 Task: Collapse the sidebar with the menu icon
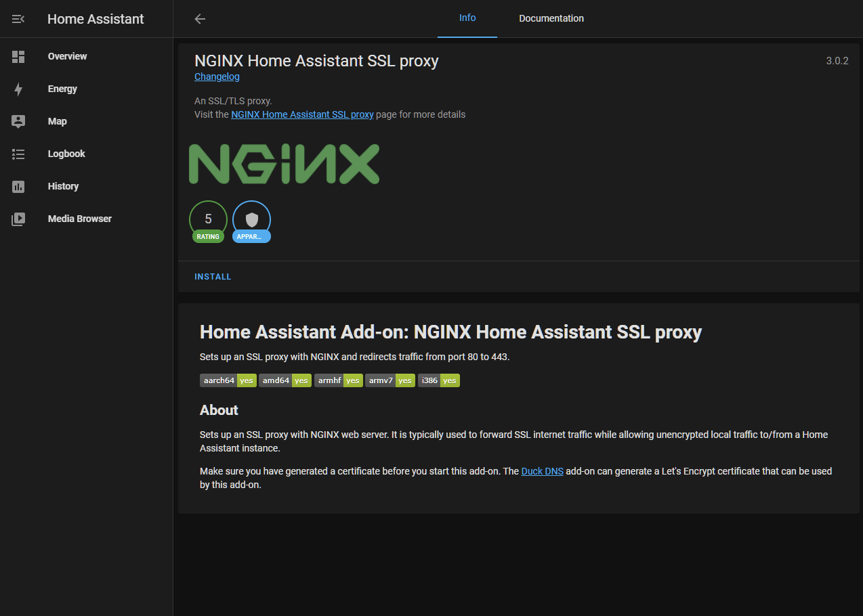click(18, 18)
